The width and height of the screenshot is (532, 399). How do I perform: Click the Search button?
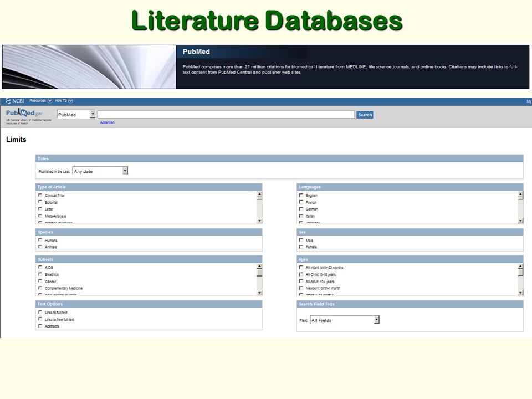pos(365,115)
